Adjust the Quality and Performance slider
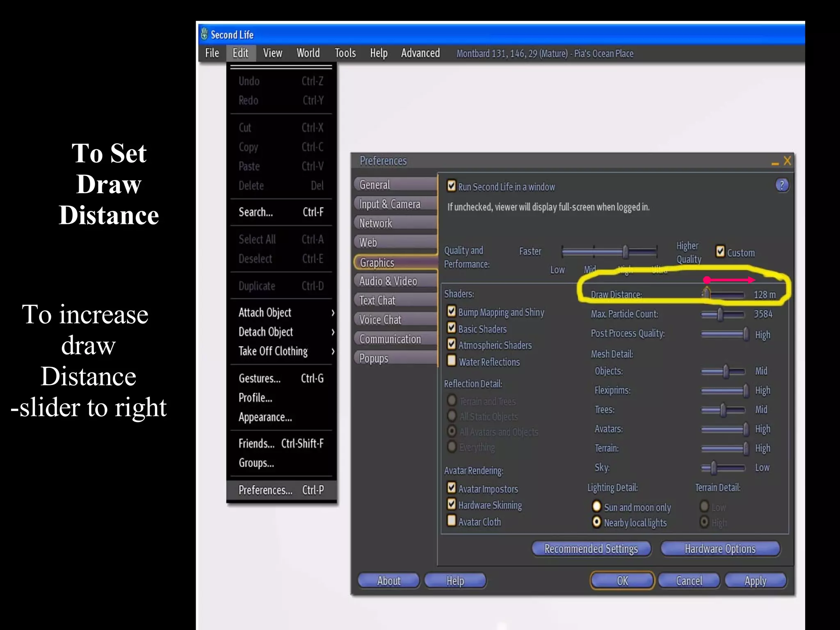The height and width of the screenshot is (630, 840). coord(609,251)
